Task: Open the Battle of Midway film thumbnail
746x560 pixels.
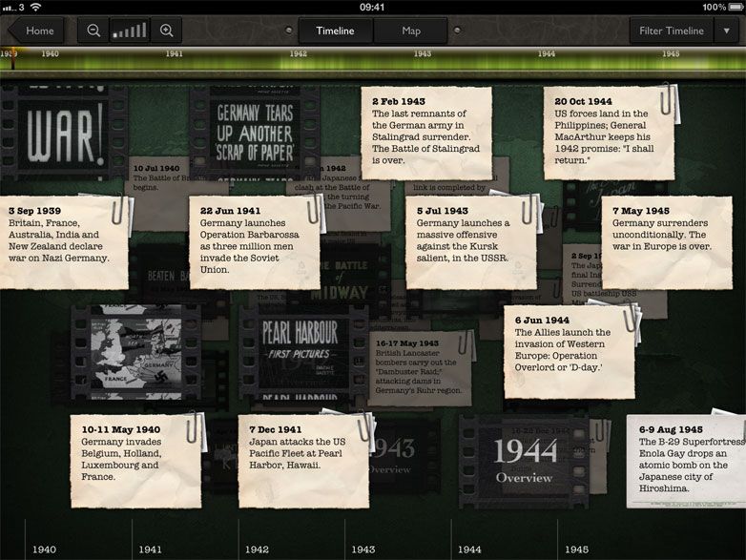Action: 351,280
